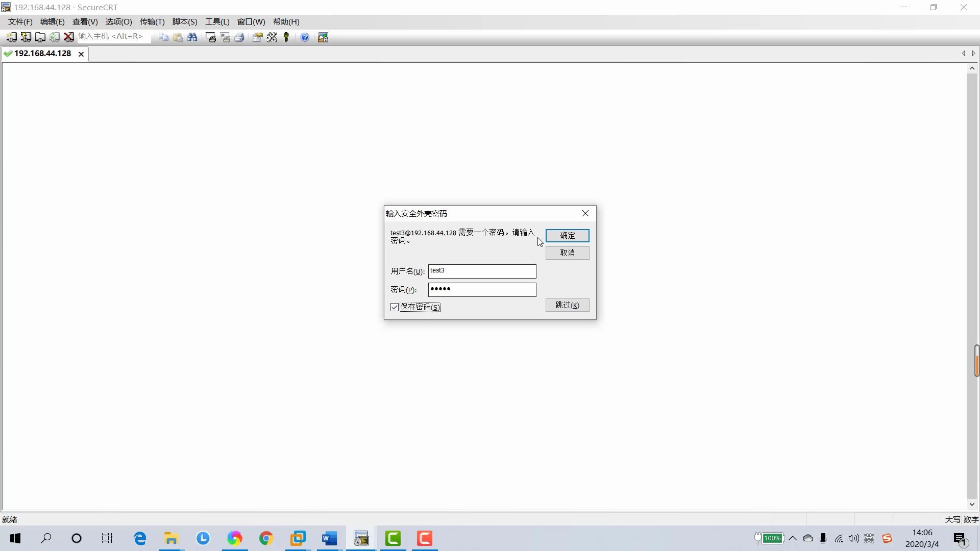The height and width of the screenshot is (551, 980).
Task: Open Microsoft Edge from taskbar
Action: [x=140, y=538]
